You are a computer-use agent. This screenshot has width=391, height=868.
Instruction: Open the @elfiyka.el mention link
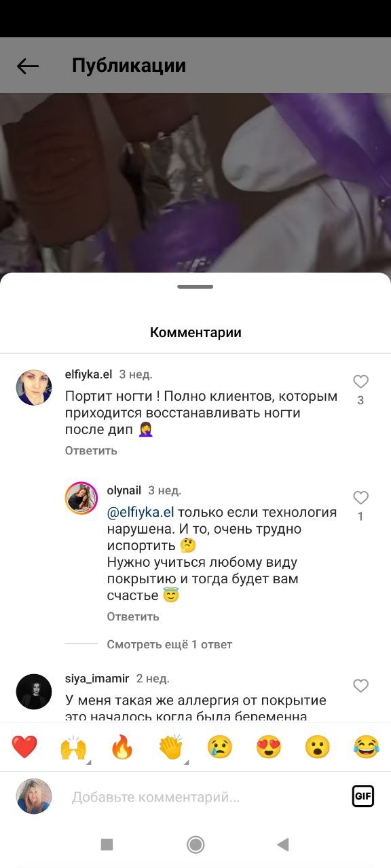pos(141,512)
